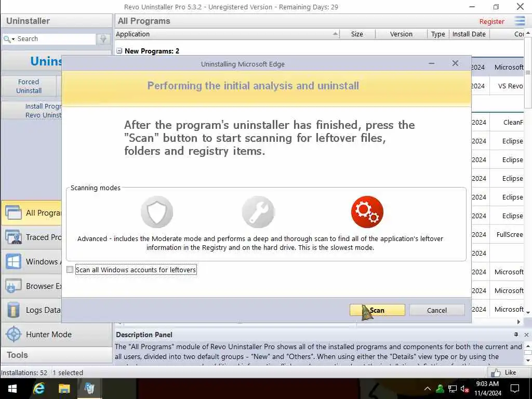The width and height of the screenshot is (532, 399).
Task: Open the All Programs sidebar module
Action: (x=32, y=212)
